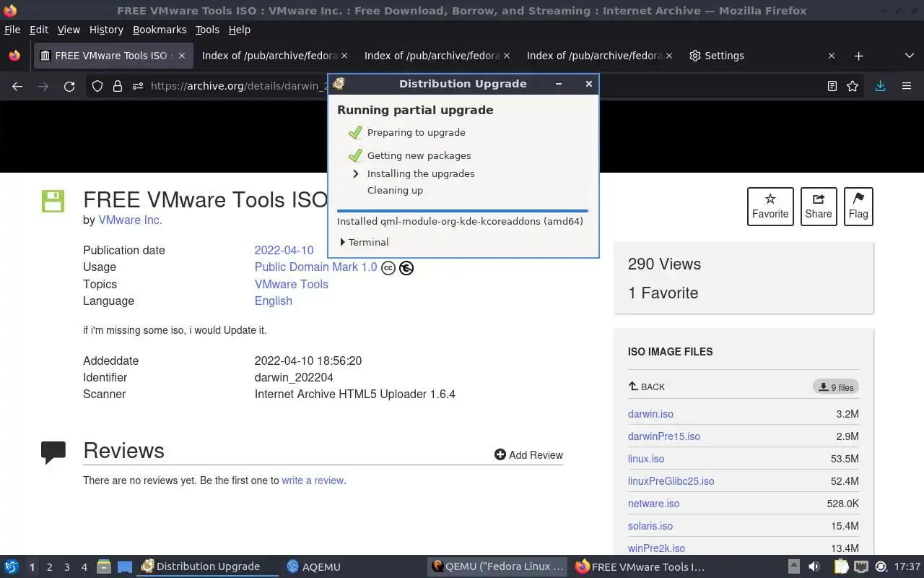Click Firefox View icon in tab bar
Image resolution: width=924 pixels, height=578 pixels.
(14, 56)
